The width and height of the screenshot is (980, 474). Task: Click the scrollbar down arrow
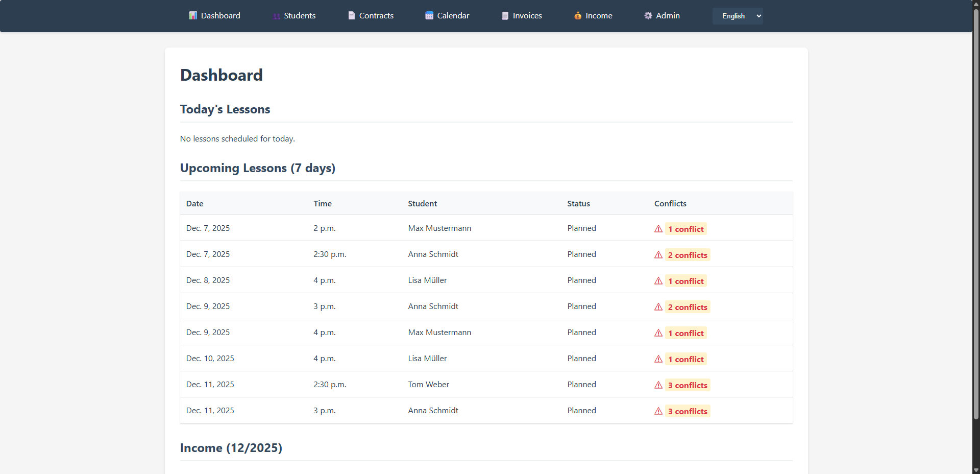click(975, 470)
